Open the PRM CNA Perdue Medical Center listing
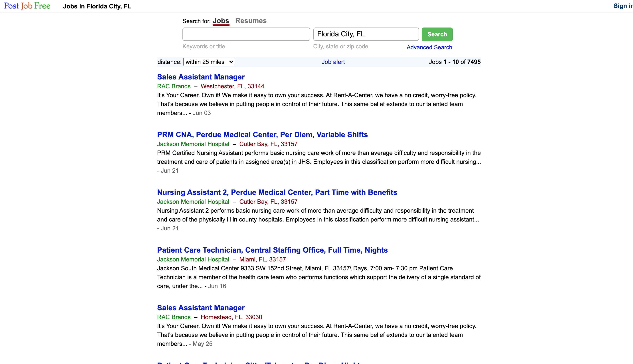 (262, 135)
